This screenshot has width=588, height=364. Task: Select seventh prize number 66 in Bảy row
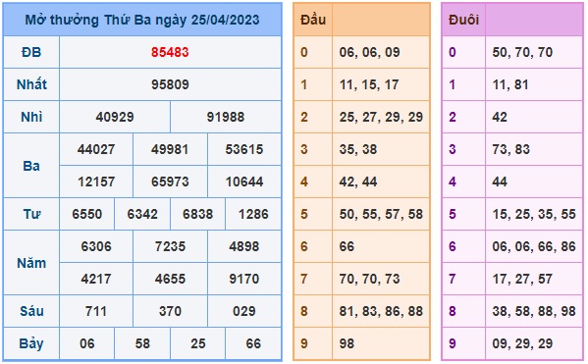[253, 343]
